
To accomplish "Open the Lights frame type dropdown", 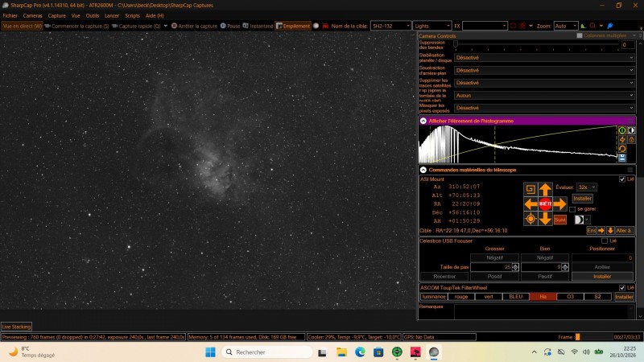I will pyautogui.click(x=431, y=26).
